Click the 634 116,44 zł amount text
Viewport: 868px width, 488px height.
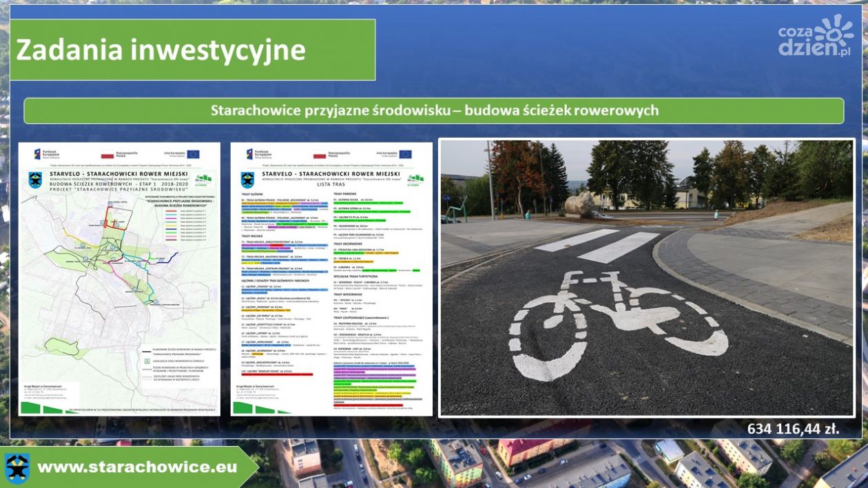pyautogui.click(x=794, y=429)
